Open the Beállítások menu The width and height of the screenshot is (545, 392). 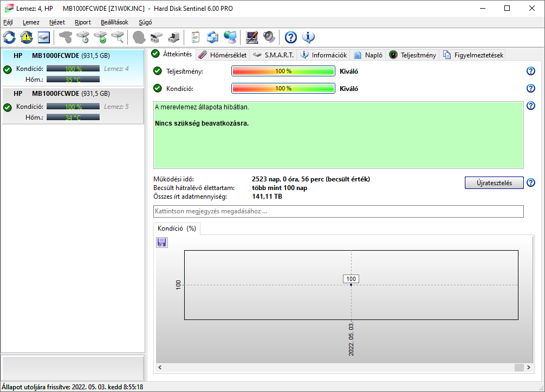tap(114, 22)
